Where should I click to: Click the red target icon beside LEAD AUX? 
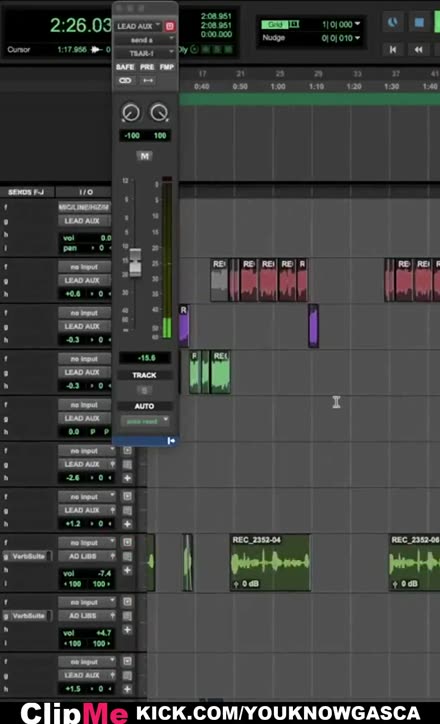coord(169,26)
